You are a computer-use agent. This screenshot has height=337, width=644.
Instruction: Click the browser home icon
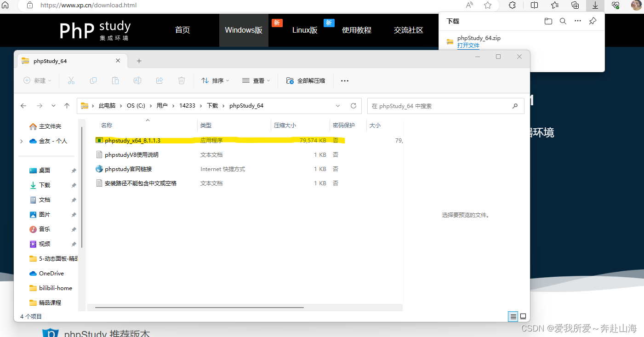5,5
